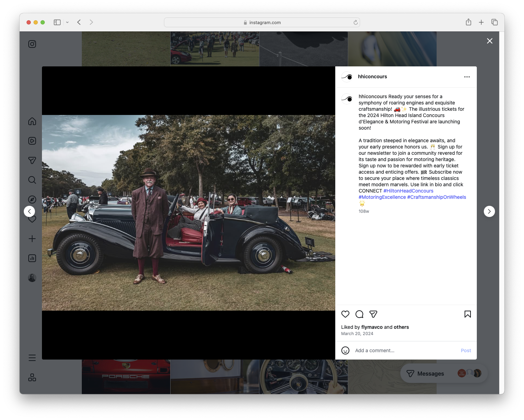This screenshot has height=420, width=524.
Task: Open the dashboard insights icon
Action: [32, 258]
